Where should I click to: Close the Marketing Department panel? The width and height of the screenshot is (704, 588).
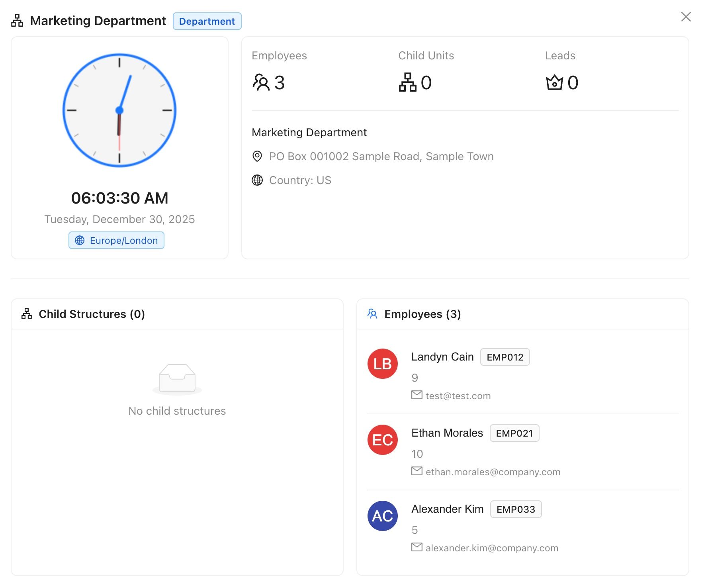tap(686, 17)
